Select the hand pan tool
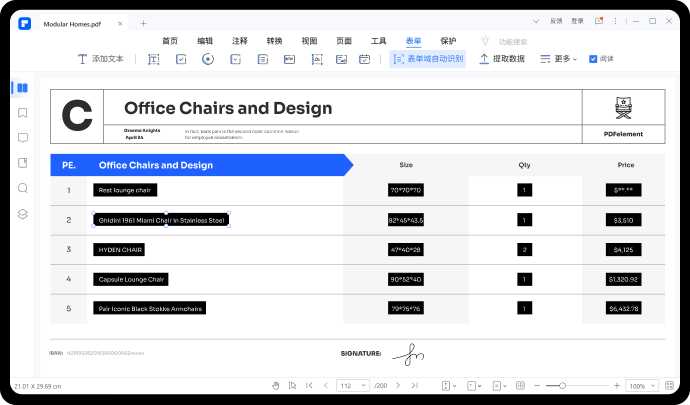The height and width of the screenshot is (405, 690). 276,385
